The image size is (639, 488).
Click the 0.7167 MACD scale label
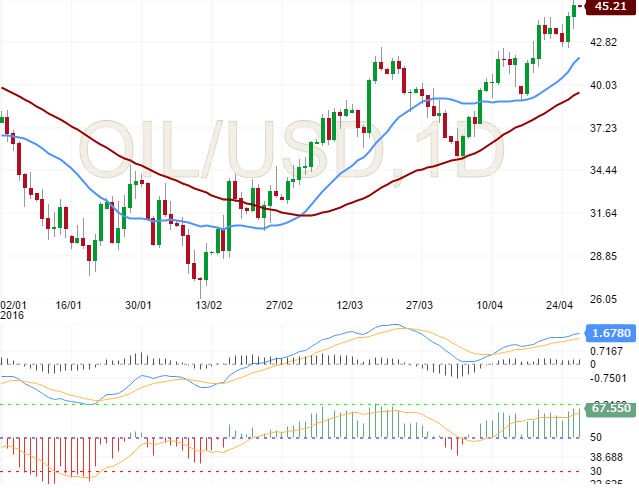point(609,351)
